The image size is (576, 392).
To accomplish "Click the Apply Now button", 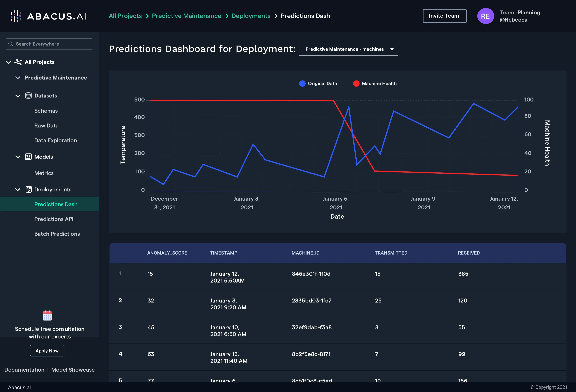I will (47, 351).
